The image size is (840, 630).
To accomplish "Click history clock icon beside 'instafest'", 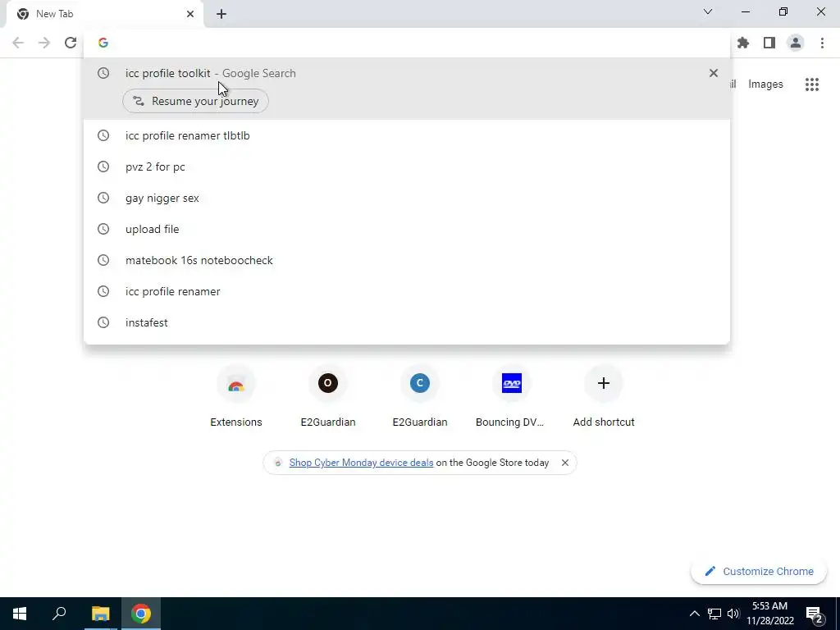I will point(103,322).
